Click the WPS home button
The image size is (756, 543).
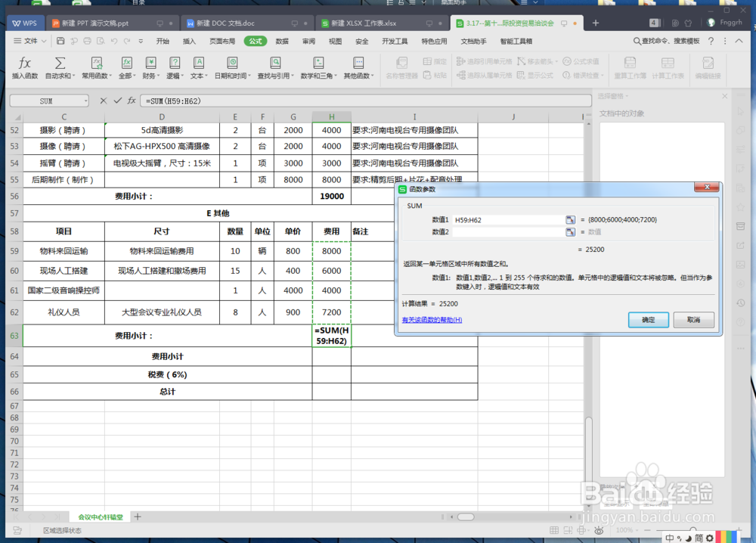pos(25,23)
